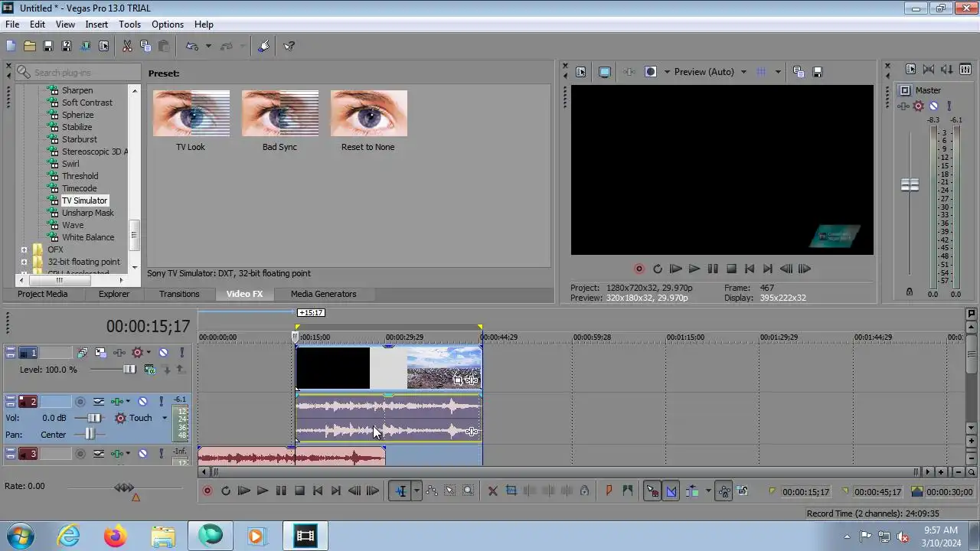Click Stop in the preview transport controls

pos(731,269)
